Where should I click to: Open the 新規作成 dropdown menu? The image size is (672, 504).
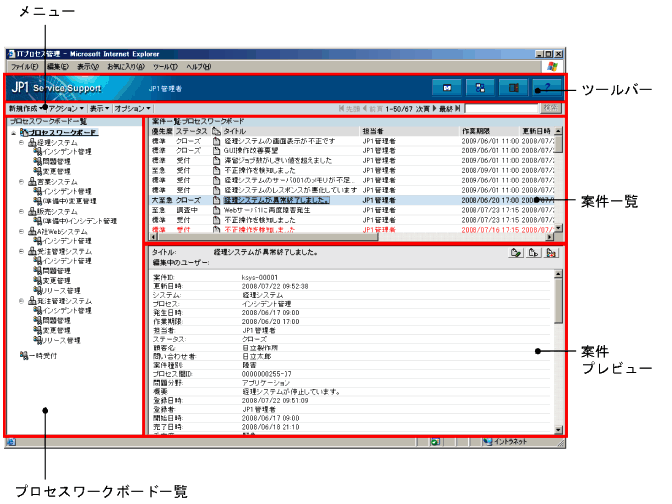click(x=24, y=107)
